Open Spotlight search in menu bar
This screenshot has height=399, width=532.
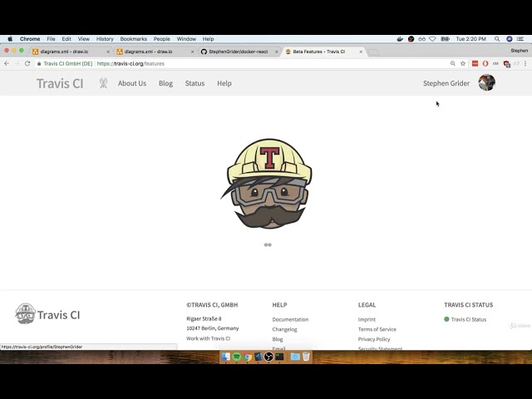pos(497,39)
